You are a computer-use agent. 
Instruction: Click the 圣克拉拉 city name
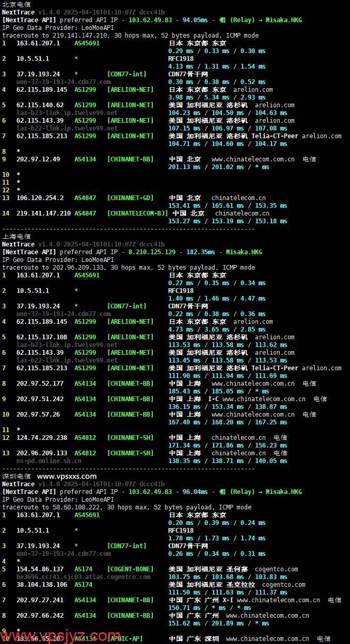241,584
